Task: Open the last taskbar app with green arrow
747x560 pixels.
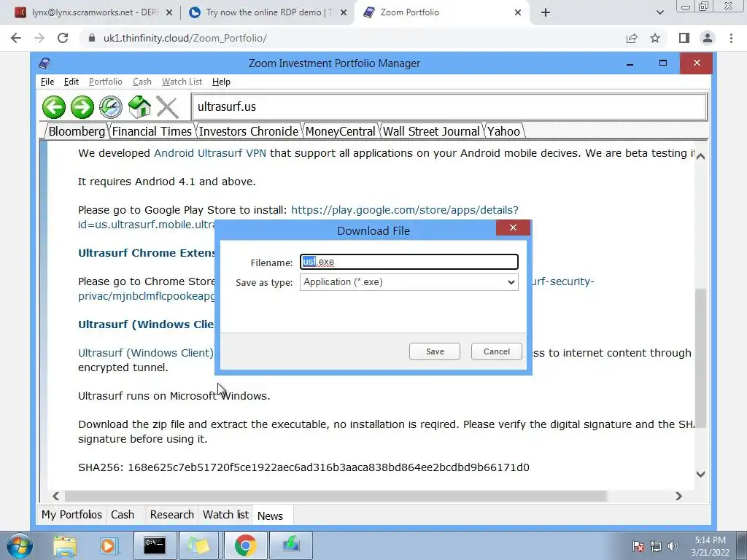Action: pos(291,545)
